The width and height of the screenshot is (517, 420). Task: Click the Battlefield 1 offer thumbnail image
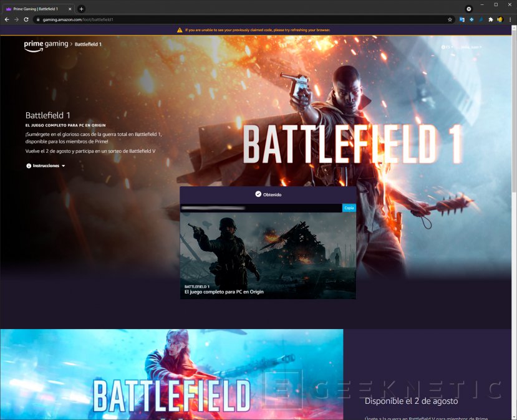tap(268, 255)
